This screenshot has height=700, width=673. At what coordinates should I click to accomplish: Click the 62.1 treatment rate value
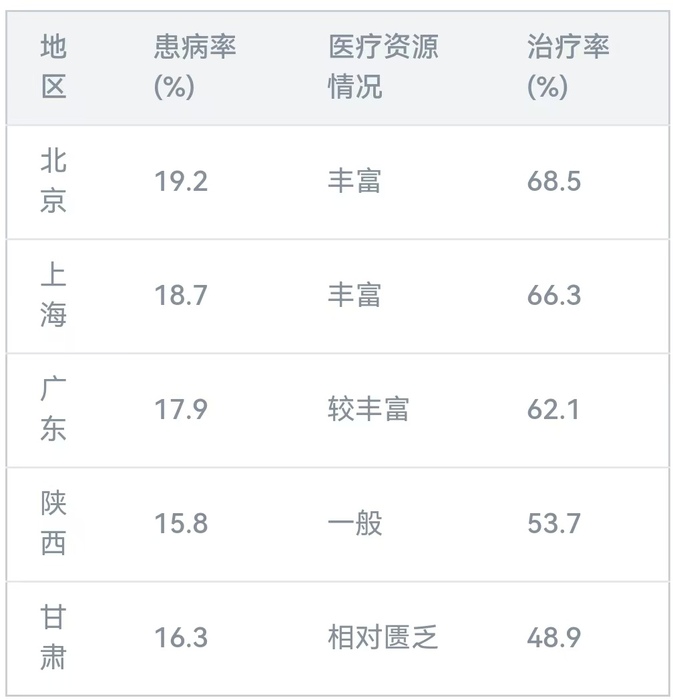click(553, 409)
